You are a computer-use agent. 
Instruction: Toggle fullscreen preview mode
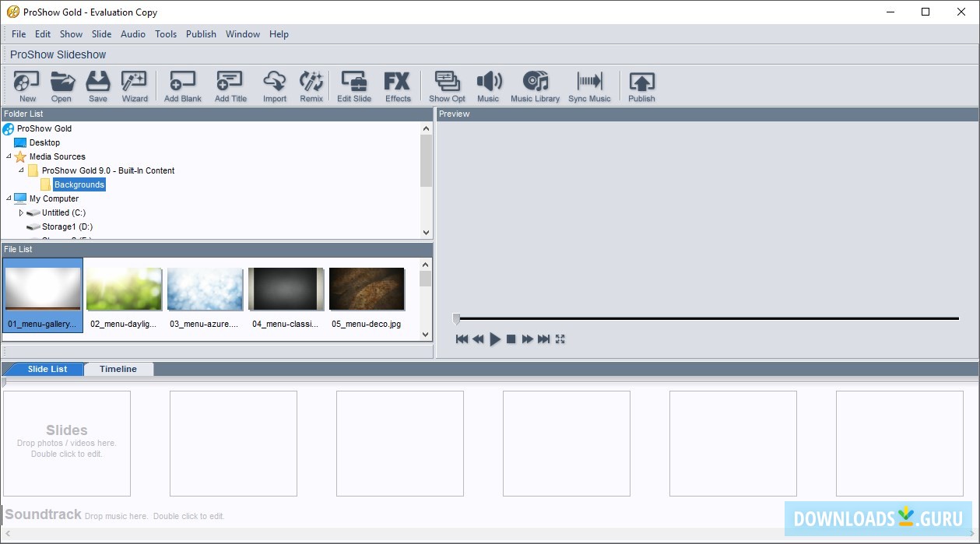coord(560,339)
